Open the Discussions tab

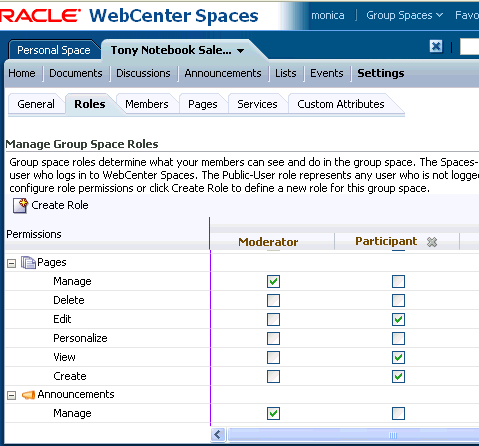[143, 73]
